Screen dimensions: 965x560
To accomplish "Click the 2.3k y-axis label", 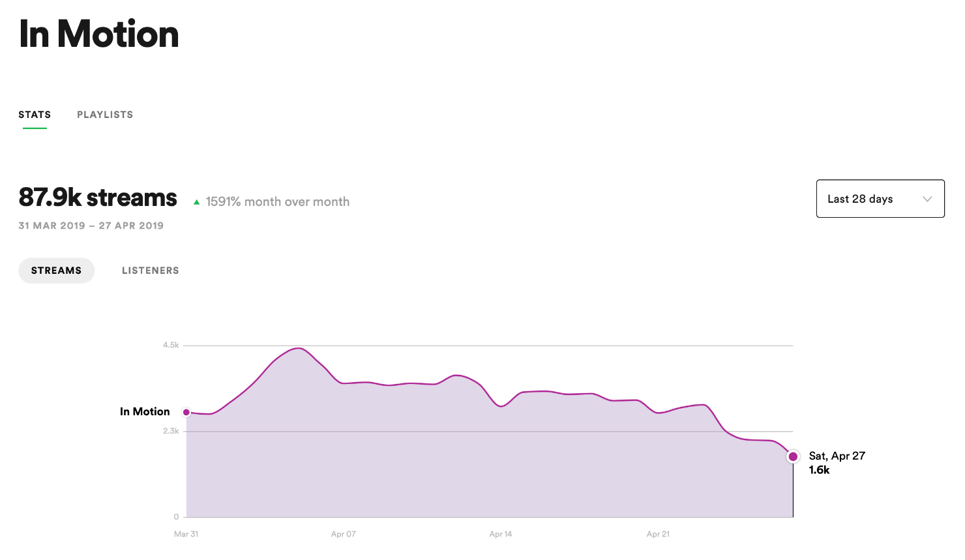I will 171,431.
